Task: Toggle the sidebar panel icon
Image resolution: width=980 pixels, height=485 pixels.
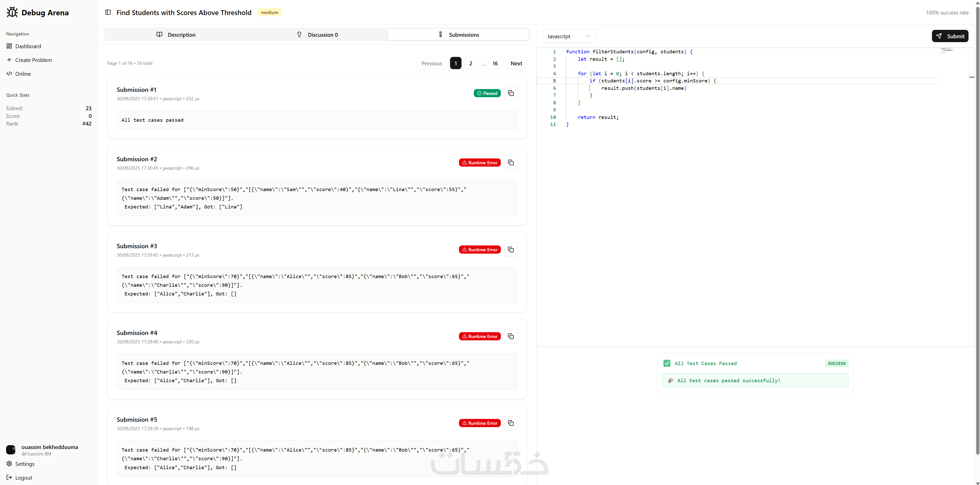Action: coord(108,13)
